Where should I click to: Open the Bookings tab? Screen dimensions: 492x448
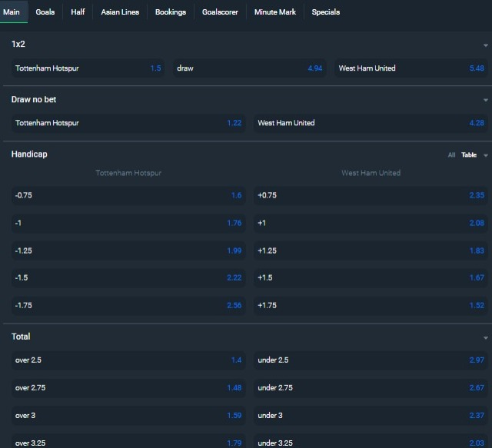pos(171,12)
